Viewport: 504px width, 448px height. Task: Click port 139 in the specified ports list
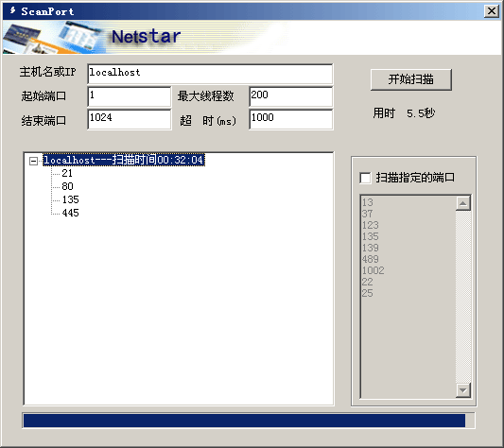tap(371, 248)
